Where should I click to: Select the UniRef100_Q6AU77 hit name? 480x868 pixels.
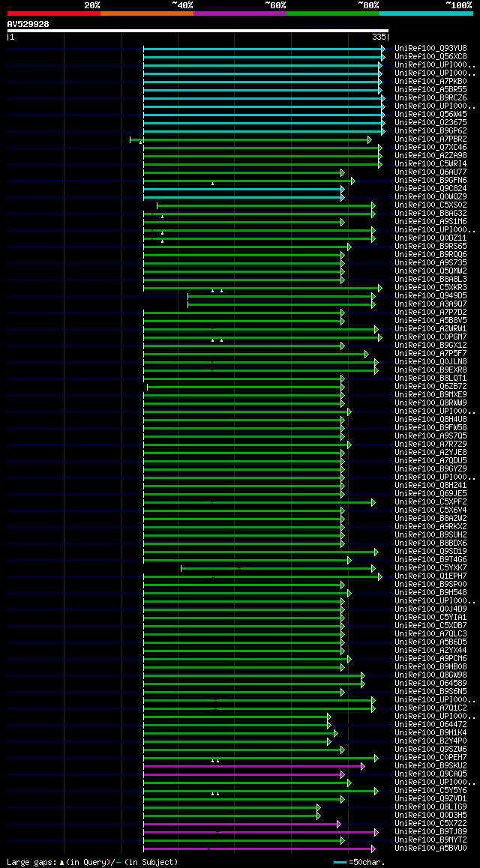pyautogui.click(x=430, y=172)
